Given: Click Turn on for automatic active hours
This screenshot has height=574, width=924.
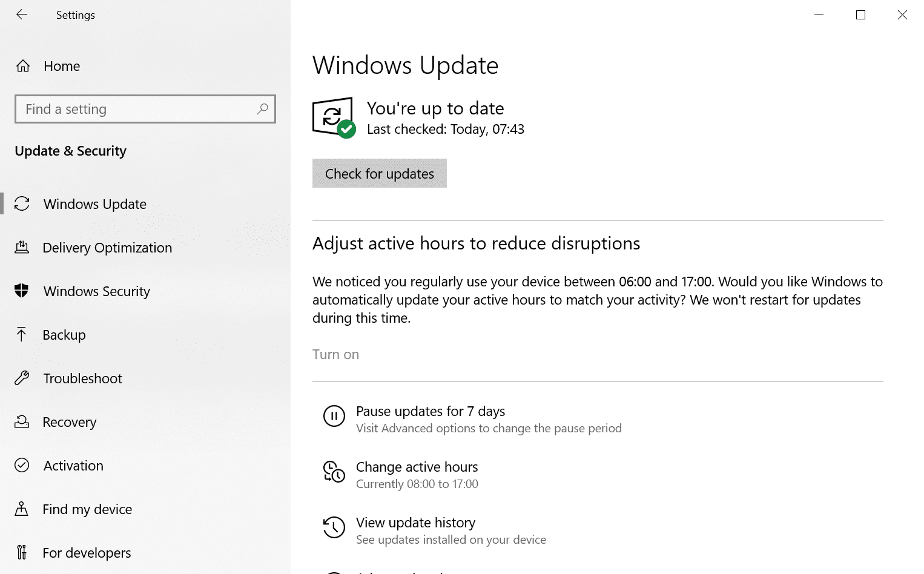Looking at the screenshot, I should (335, 354).
